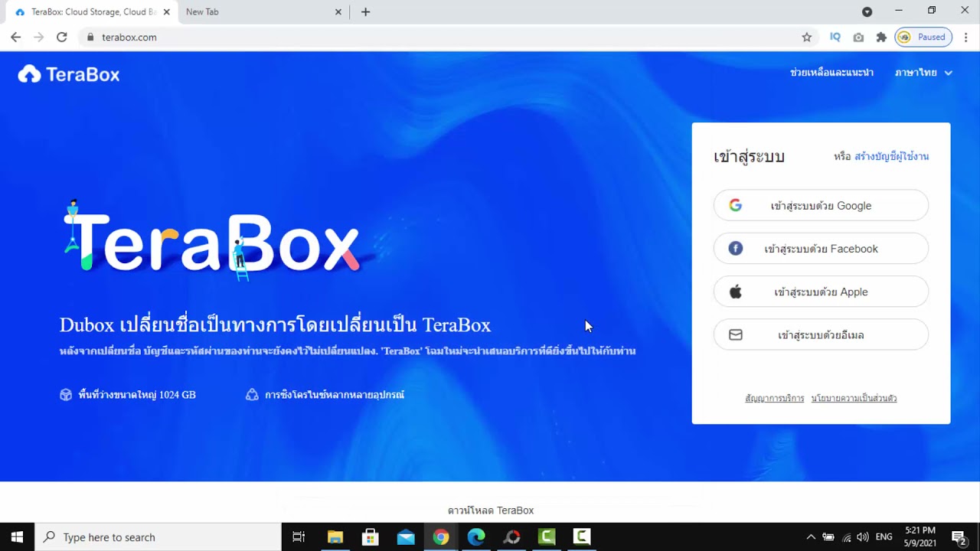Image resolution: width=980 pixels, height=551 pixels.
Task: Click the ดาวน์โหลด TeraBox download text
Action: click(491, 510)
